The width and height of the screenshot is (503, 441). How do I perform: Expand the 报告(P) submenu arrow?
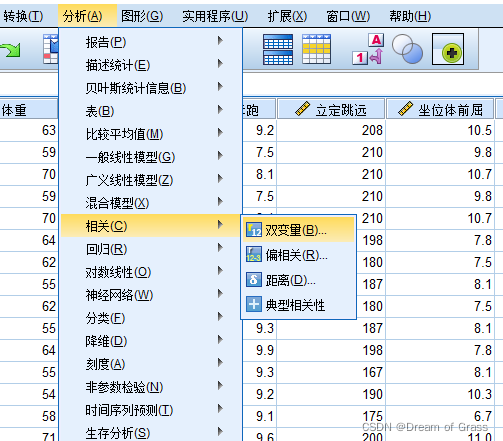click(220, 41)
